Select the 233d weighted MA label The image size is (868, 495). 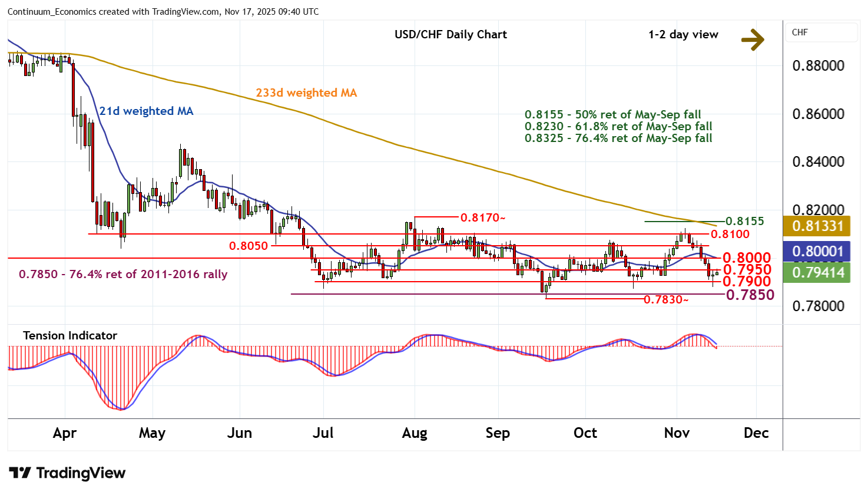tap(306, 93)
